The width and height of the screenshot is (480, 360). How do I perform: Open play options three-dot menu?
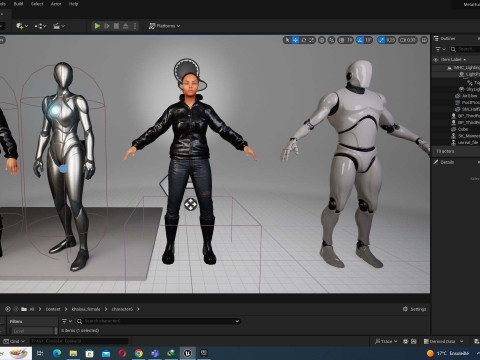click(135, 26)
